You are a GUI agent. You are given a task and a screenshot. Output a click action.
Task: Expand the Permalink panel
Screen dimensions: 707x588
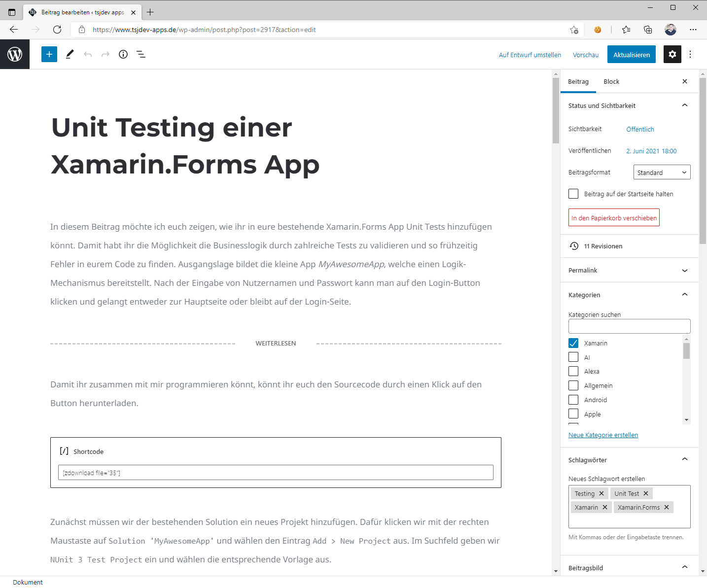629,270
